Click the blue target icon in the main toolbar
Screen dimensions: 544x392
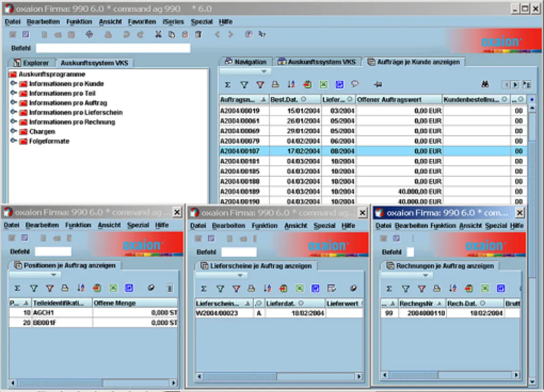click(x=89, y=34)
